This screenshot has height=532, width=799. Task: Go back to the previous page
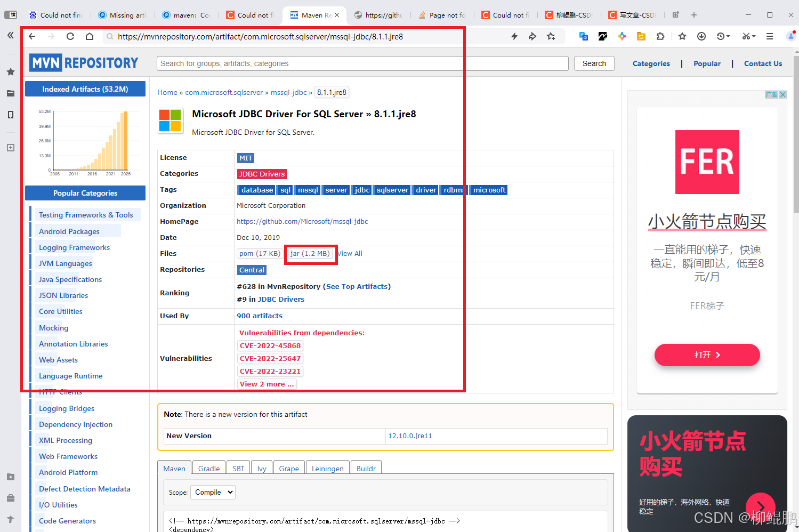coord(32,36)
